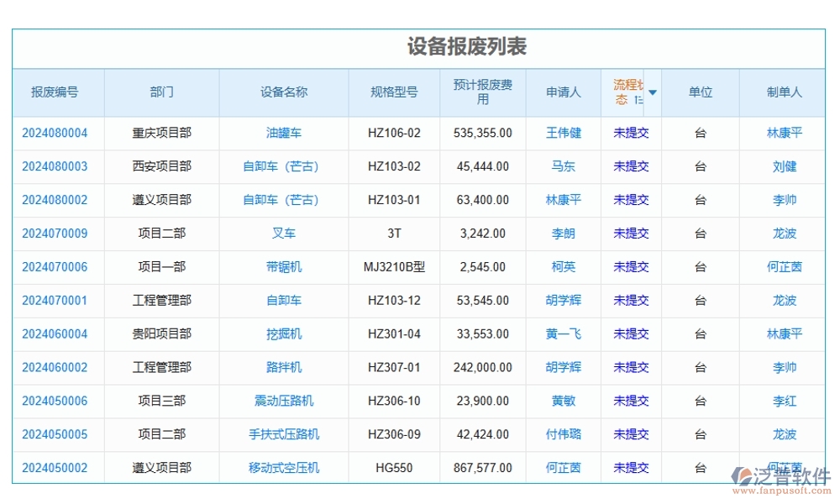Open applicant profile 胡学辉
840x504 pixels.
pos(563,300)
